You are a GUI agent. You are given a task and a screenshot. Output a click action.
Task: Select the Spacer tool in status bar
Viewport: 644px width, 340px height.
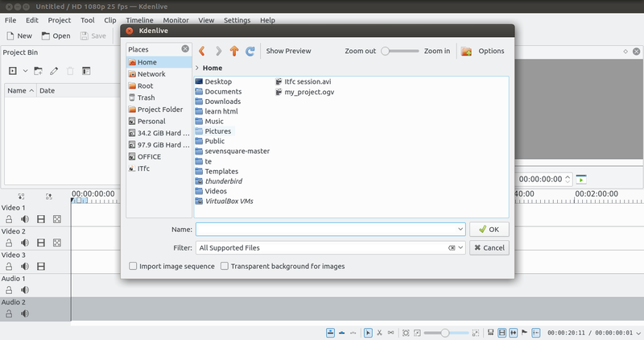390,333
